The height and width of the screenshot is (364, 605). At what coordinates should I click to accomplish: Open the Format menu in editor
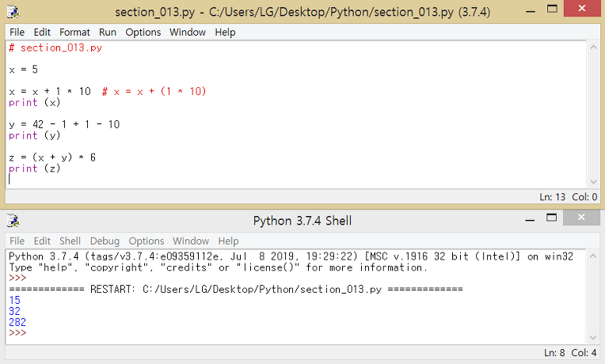click(74, 32)
